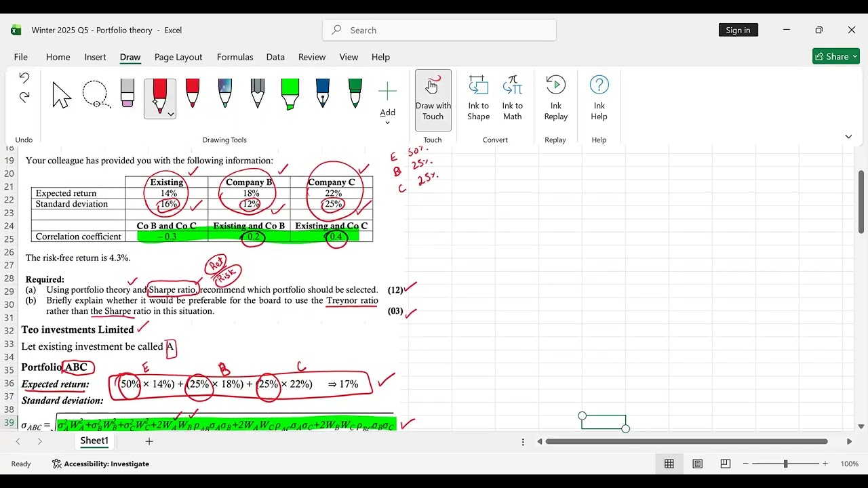Select the green highlighter
Viewport: 868px width, 488px height.
290,94
